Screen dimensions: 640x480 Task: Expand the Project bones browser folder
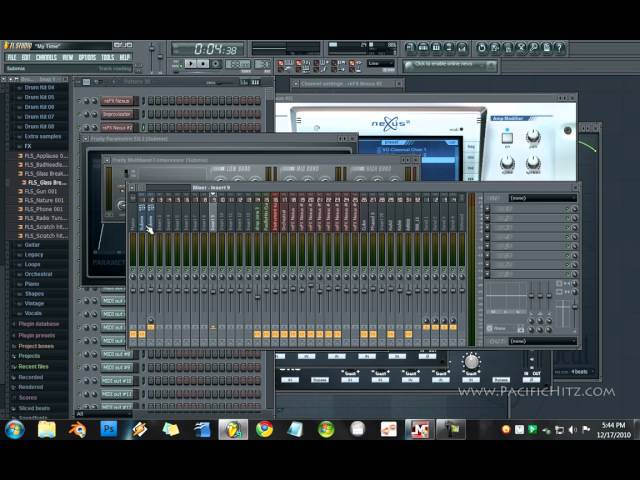[x=36, y=346]
